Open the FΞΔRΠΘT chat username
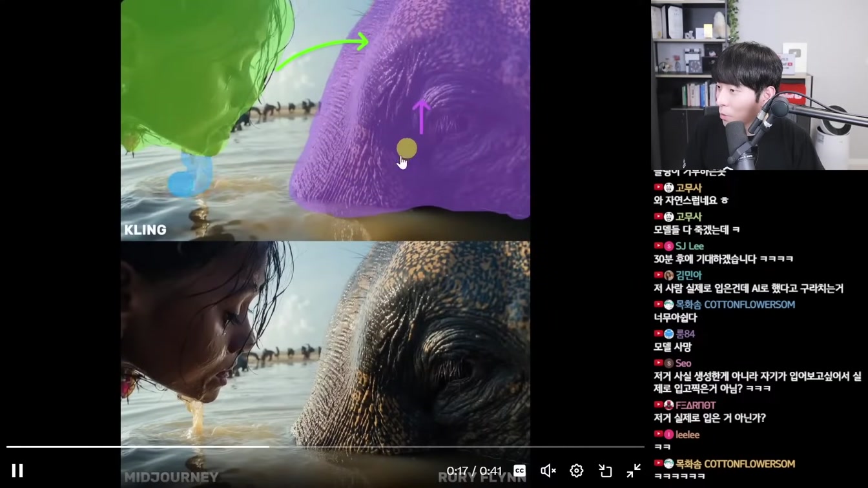The image size is (868, 488). tap(696, 405)
